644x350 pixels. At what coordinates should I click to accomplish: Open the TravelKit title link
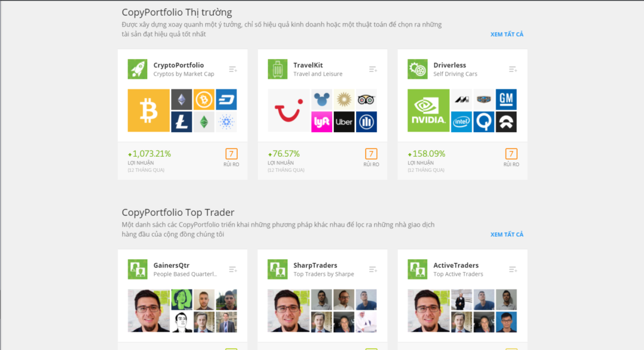click(308, 65)
